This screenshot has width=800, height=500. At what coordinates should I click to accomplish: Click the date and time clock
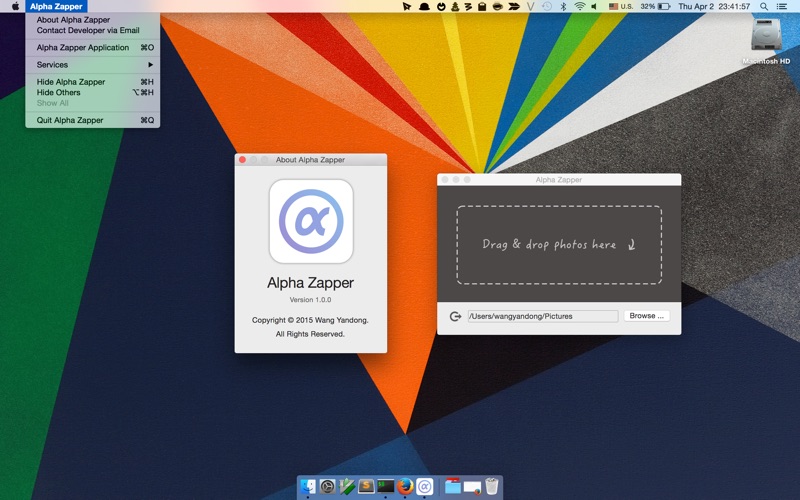point(714,6)
